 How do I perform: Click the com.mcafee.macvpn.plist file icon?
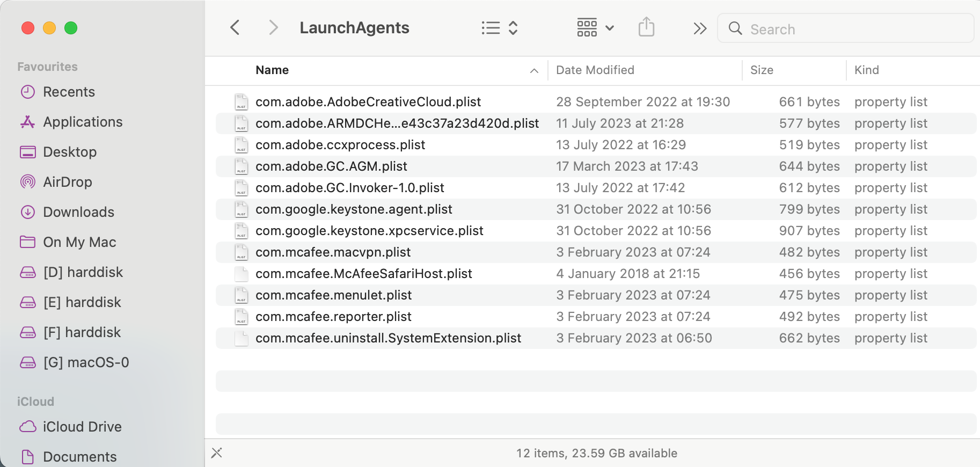coord(242,252)
